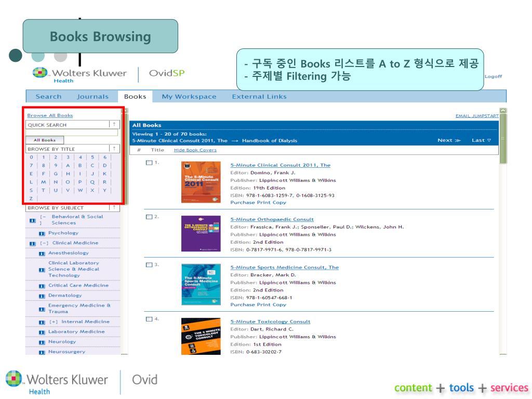Screen dimensions: 532x399
Task: Click info icon beside Laboratory Medicine
Action: [42, 332]
